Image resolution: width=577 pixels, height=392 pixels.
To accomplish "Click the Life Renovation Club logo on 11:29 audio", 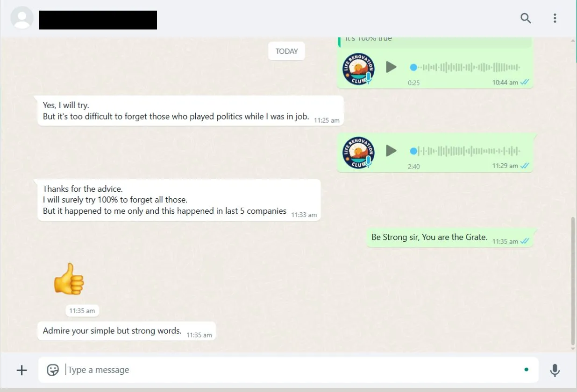I will coord(358,152).
